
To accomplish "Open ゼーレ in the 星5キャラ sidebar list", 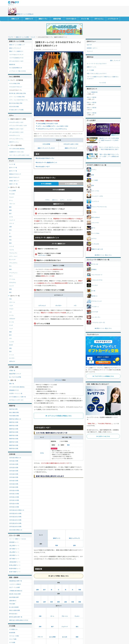I will tap(11, 200).
